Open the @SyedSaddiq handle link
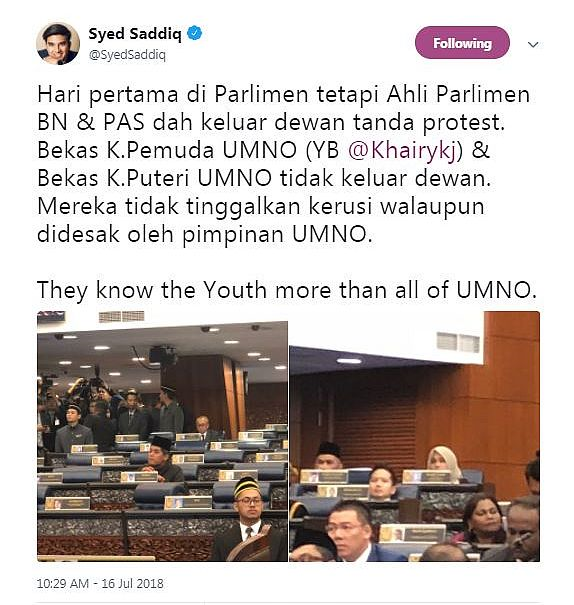This screenshot has height=605, width=574. point(127,55)
